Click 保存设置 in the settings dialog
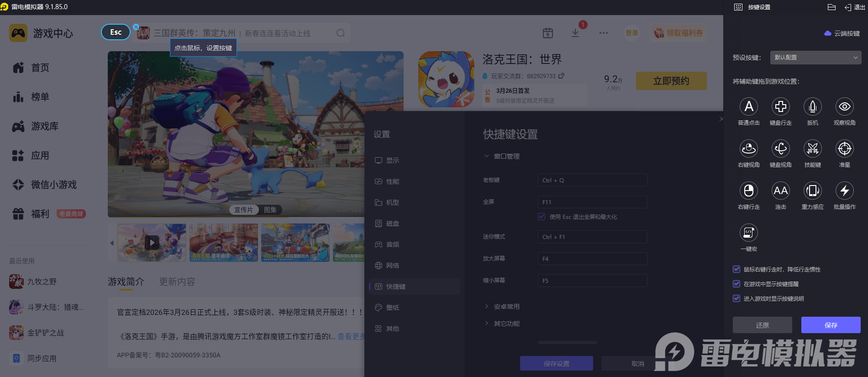This screenshot has width=868, height=377. pyautogui.click(x=557, y=363)
